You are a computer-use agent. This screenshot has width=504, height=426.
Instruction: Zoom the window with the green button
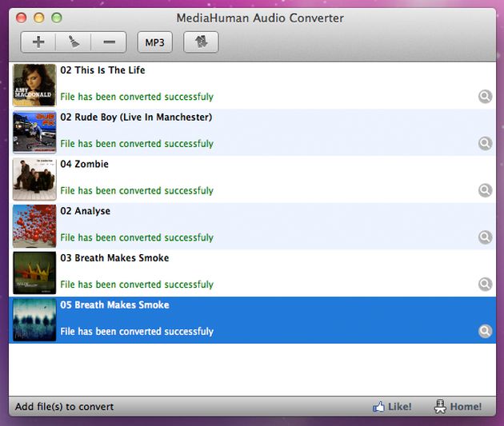(57, 18)
